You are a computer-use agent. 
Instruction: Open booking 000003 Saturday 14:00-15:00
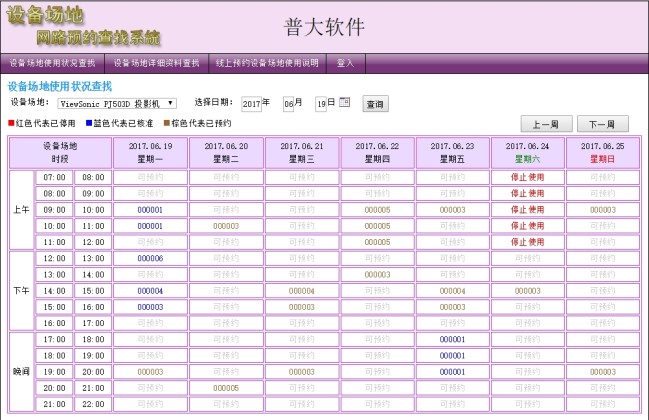(528, 291)
